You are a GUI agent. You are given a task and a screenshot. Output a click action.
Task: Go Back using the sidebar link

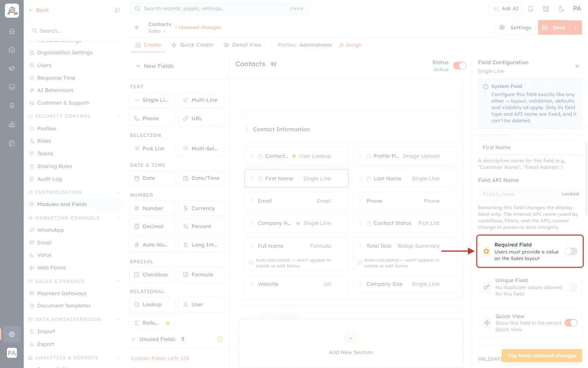coord(39,10)
